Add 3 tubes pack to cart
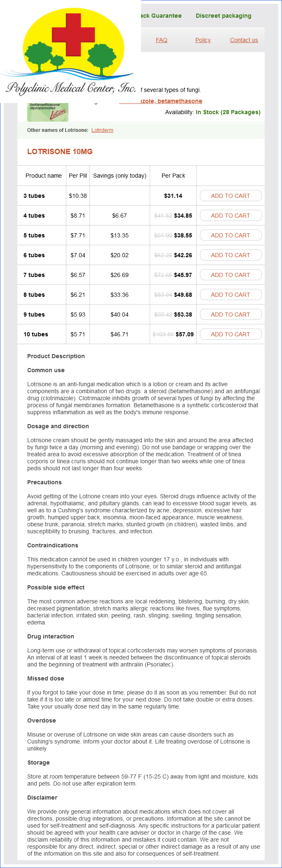Image resolution: width=282 pixels, height=868 pixels. click(230, 196)
